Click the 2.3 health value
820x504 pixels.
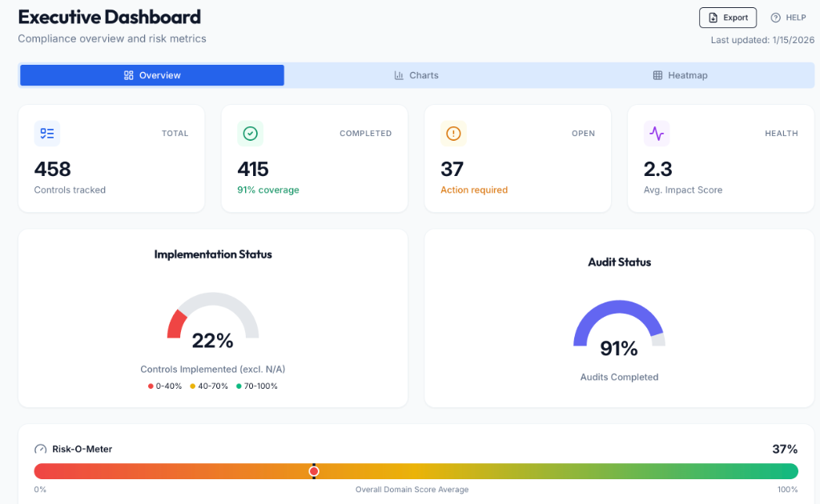click(658, 170)
